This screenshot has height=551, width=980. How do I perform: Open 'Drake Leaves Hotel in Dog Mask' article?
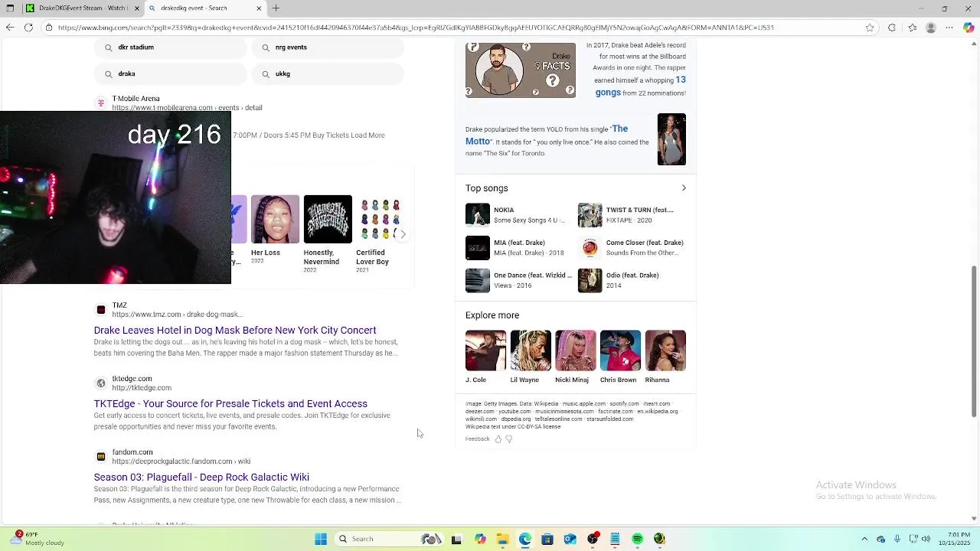coord(235,331)
